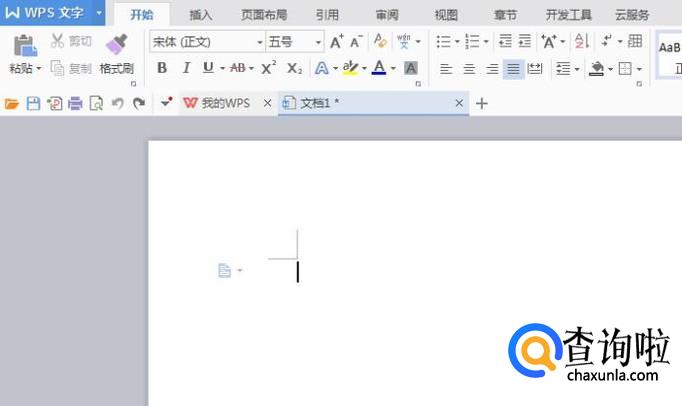Decrease font size with A- icon
The height and width of the screenshot is (406, 682).
(x=356, y=41)
